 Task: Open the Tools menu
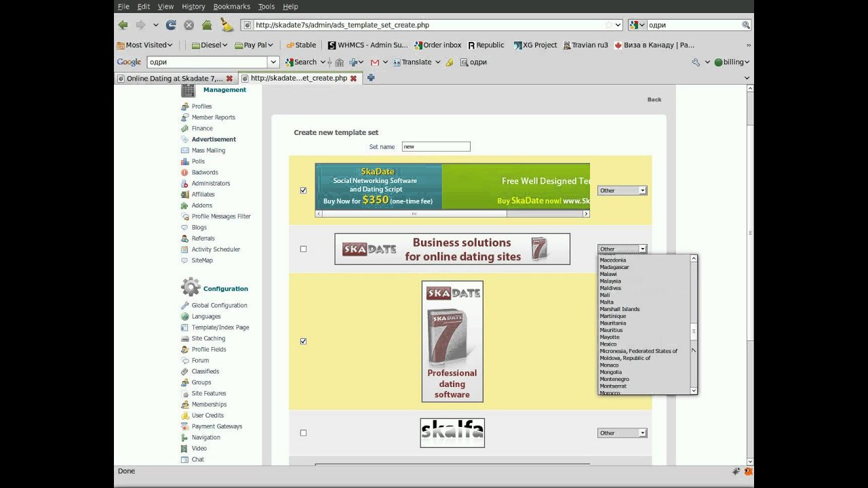267,6
